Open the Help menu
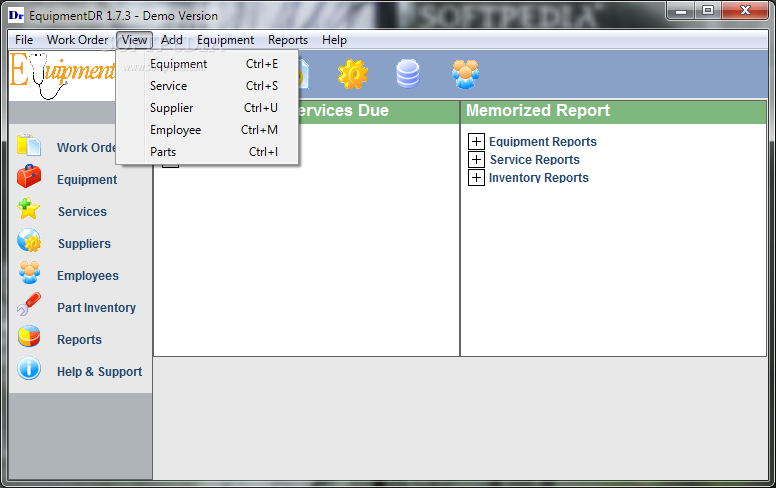 [x=334, y=40]
